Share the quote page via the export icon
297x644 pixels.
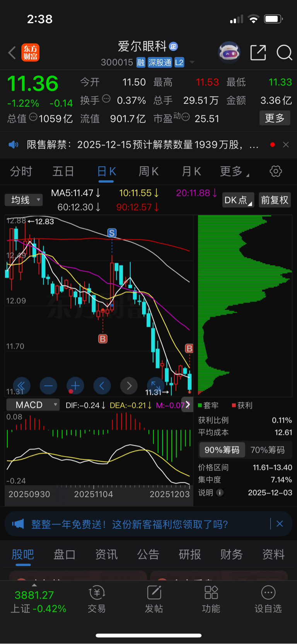[258, 53]
